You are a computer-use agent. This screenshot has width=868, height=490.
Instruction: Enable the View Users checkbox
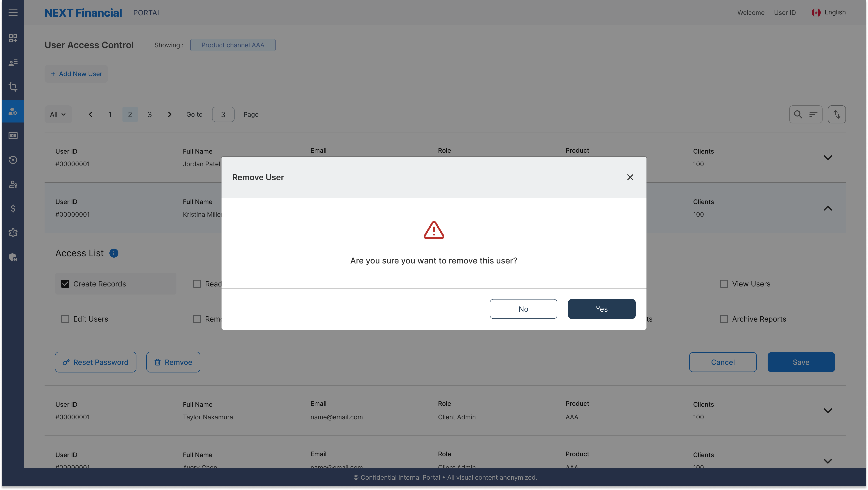coord(724,284)
